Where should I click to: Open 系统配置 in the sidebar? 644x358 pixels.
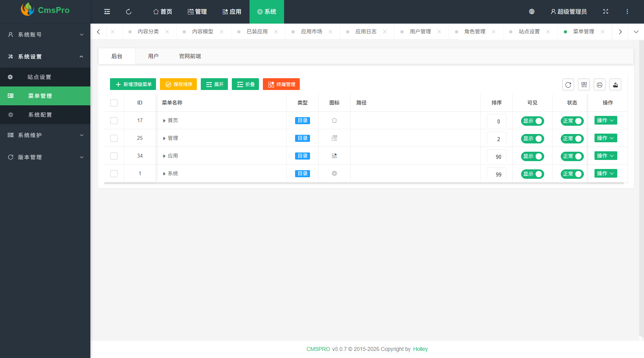click(x=45, y=115)
